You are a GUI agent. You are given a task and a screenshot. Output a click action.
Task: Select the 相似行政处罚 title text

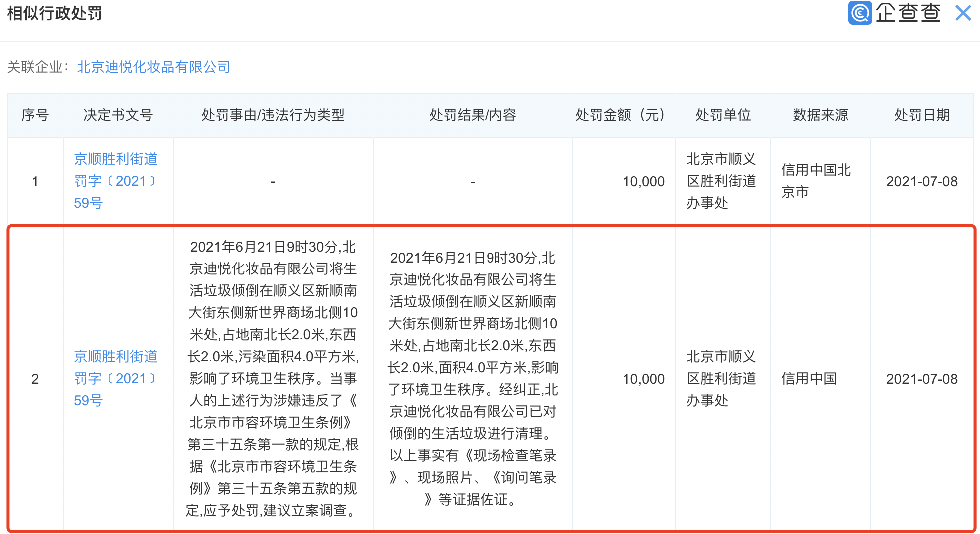pyautogui.click(x=54, y=13)
